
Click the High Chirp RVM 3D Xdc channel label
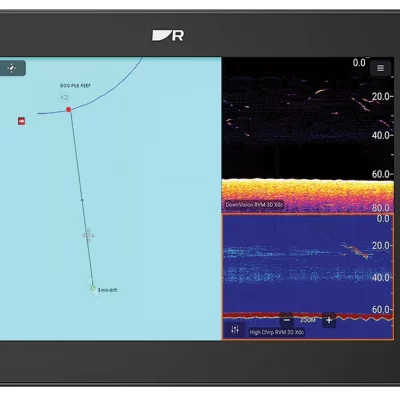pyautogui.click(x=277, y=332)
